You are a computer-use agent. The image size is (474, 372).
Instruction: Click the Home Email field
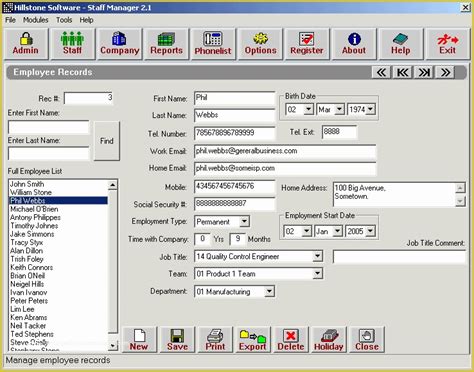pos(285,168)
